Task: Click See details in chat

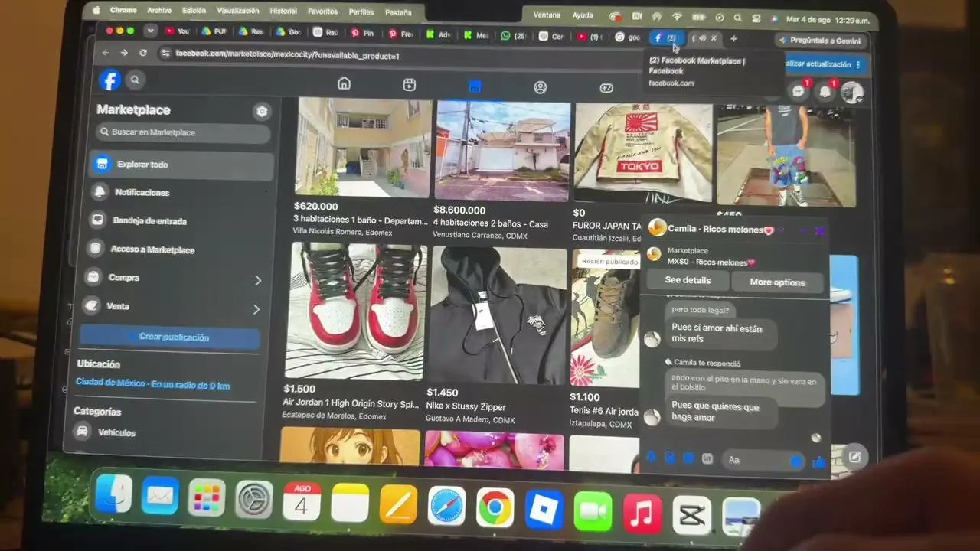Action: click(x=688, y=280)
